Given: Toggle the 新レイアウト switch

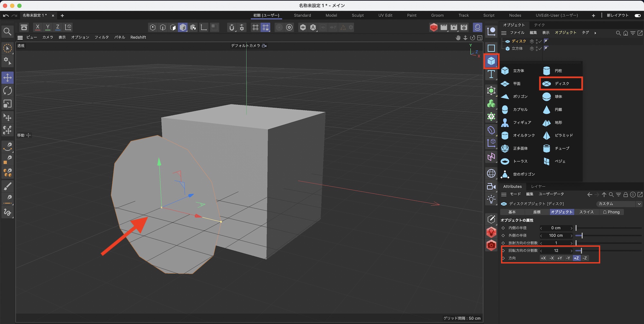Looking at the screenshot, I should (x=637, y=15).
